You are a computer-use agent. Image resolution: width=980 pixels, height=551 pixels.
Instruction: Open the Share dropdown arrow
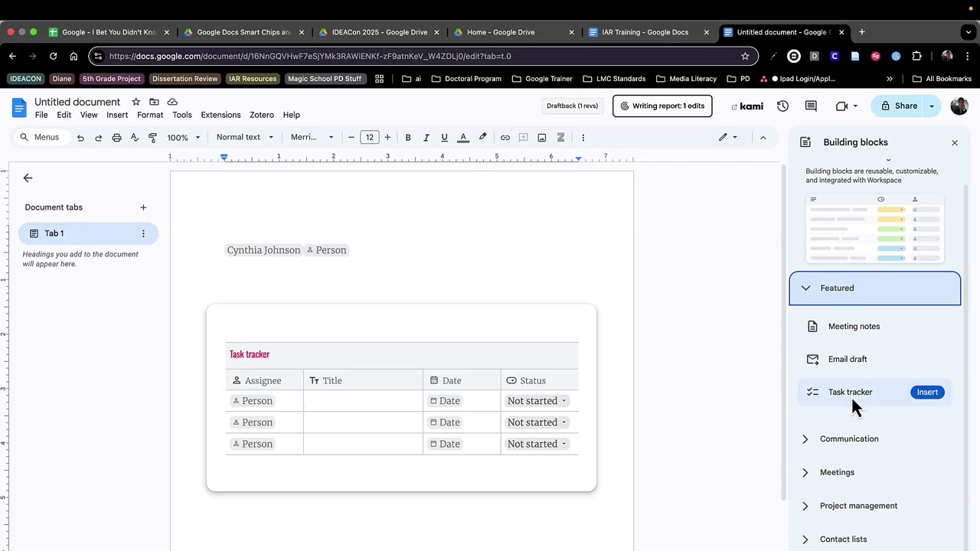click(x=932, y=106)
